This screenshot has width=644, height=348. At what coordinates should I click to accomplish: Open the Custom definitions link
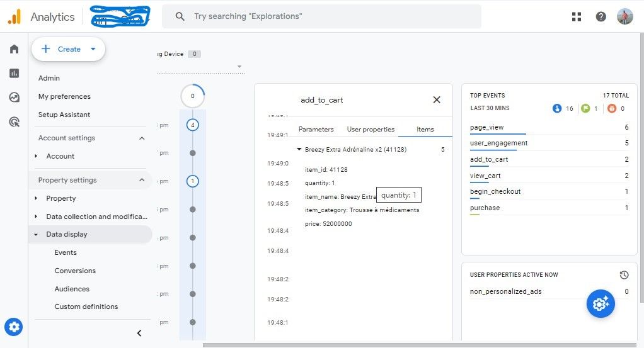point(86,306)
